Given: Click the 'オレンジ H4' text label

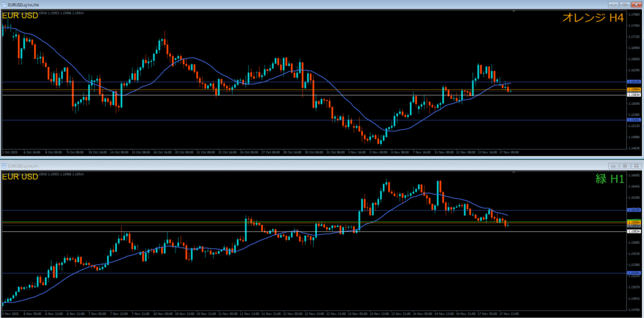Looking at the screenshot, I should tap(592, 18).
